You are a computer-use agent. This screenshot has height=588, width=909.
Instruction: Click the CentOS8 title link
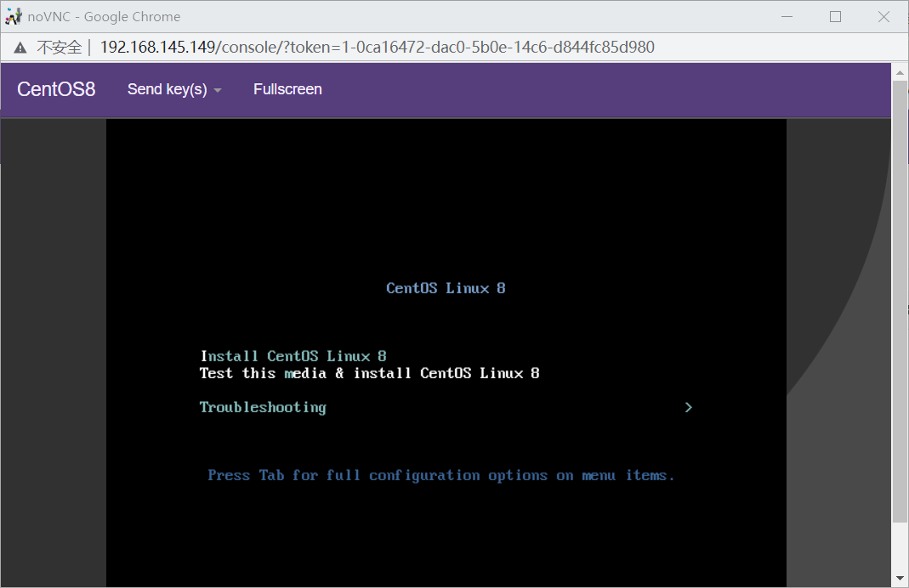[x=56, y=89]
